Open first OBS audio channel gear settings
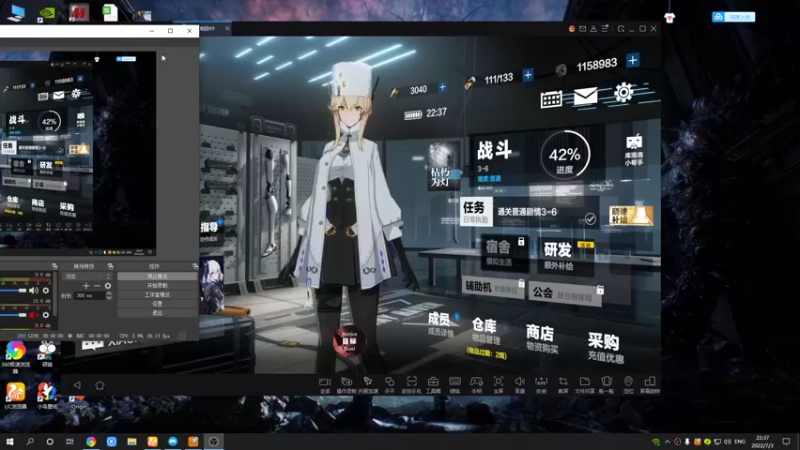This screenshot has width=800, height=450. pos(46,290)
